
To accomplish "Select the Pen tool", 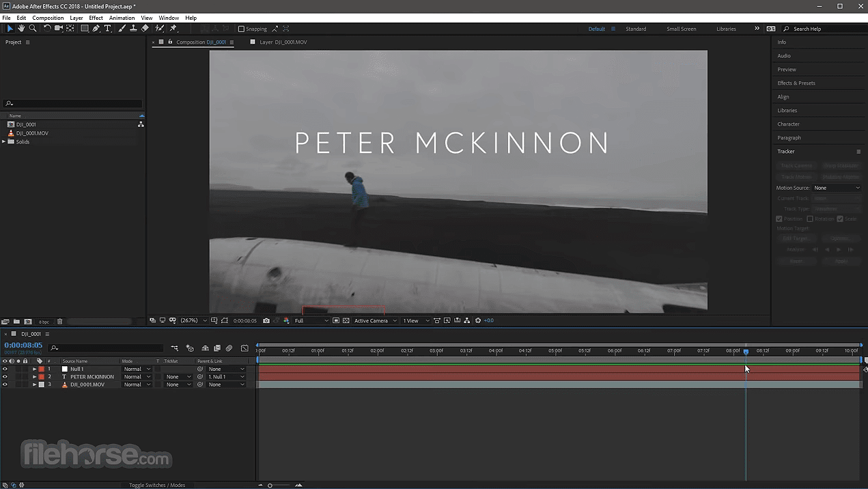I will click(x=96, y=29).
